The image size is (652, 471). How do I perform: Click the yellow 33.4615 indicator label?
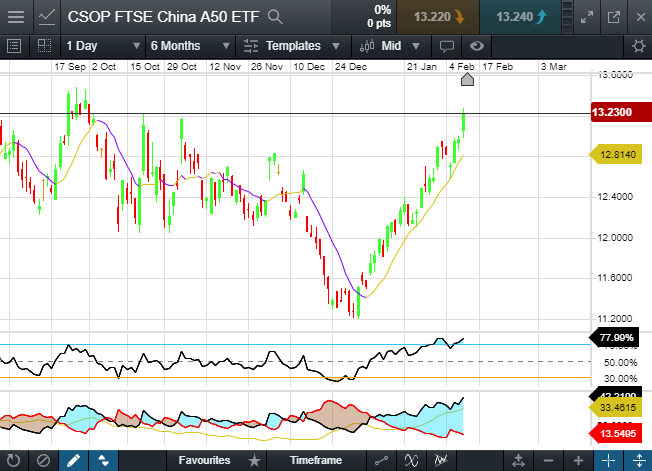tap(616, 407)
